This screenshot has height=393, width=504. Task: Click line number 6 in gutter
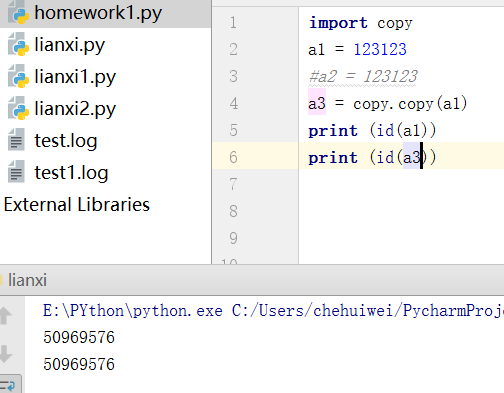click(233, 157)
